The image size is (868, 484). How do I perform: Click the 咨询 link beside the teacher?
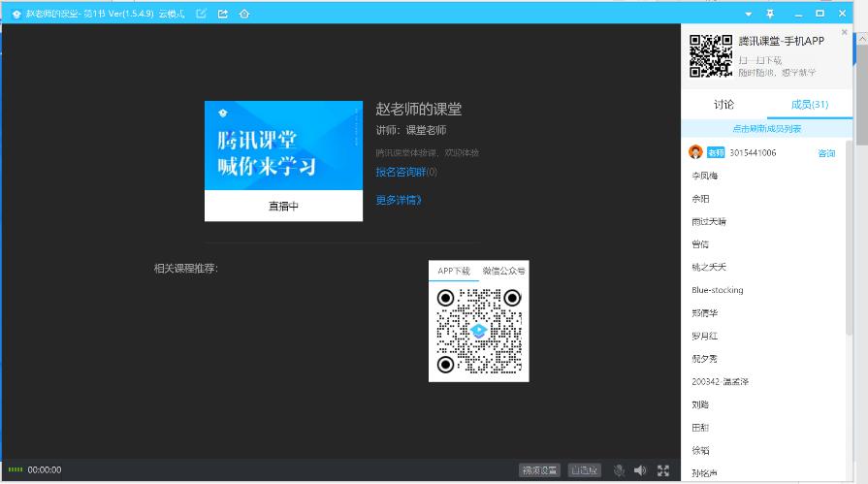pos(826,153)
